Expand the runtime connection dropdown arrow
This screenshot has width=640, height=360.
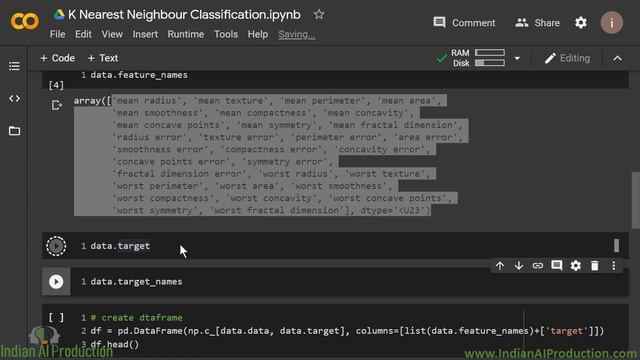(x=517, y=58)
